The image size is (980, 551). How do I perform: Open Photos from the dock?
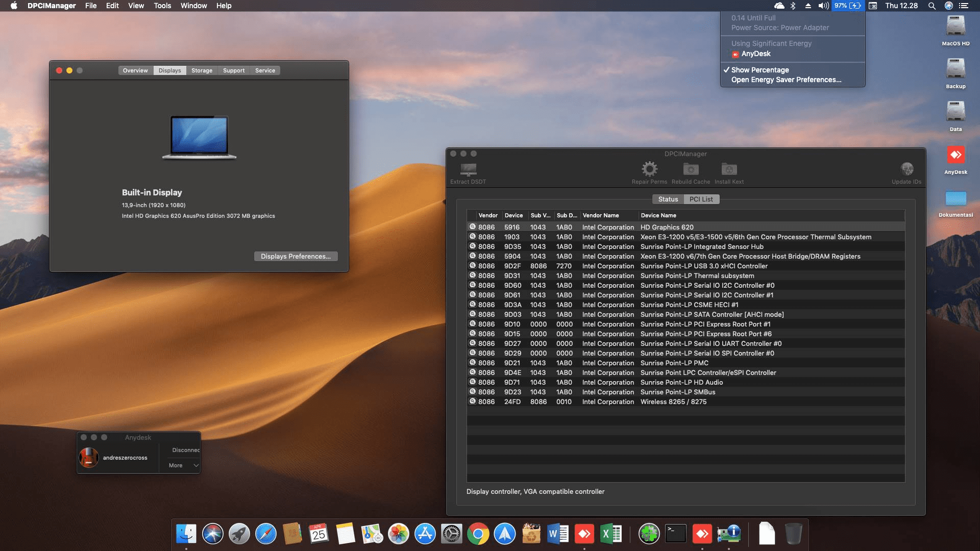coord(399,534)
